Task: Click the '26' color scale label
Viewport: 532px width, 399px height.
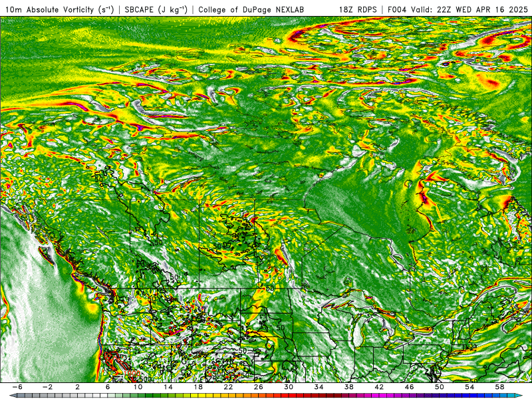Action: click(259, 387)
